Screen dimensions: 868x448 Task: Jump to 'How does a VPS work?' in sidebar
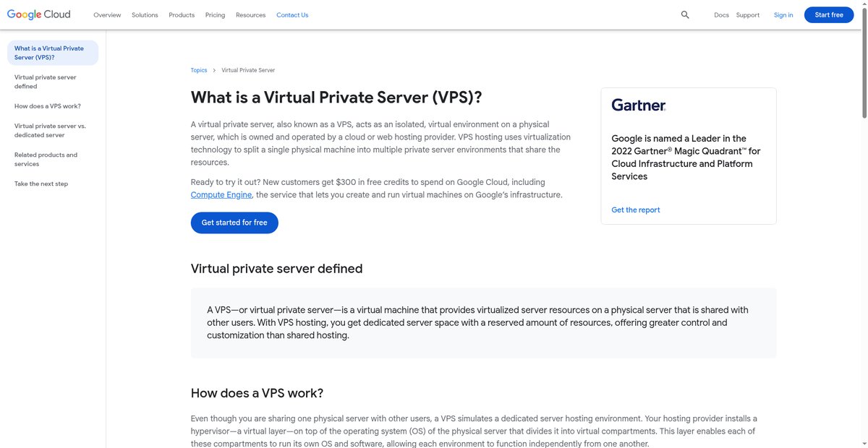click(48, 106)
